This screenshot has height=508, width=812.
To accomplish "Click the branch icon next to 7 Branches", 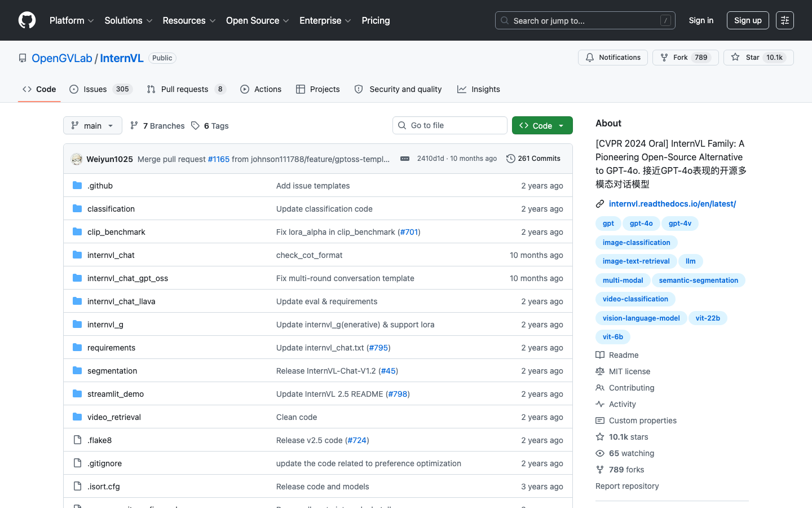I will [x=134, y=125].
